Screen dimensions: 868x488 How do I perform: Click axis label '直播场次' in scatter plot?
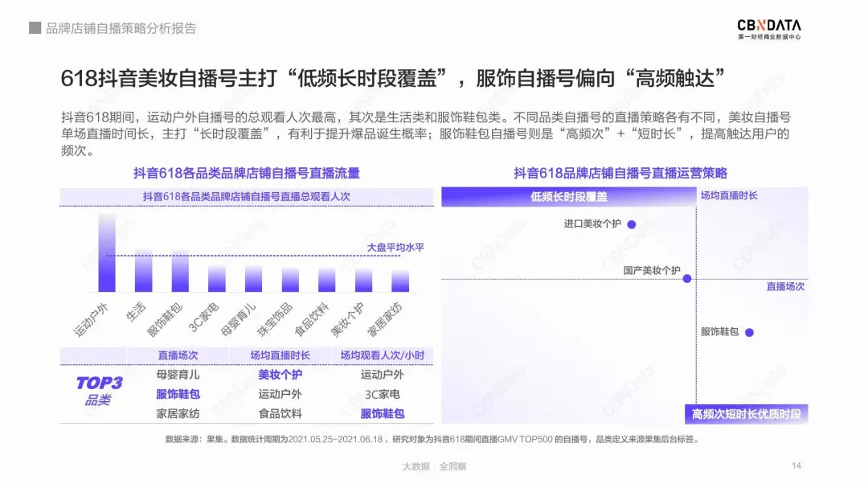pyautogui.click(x=785, y=286)
